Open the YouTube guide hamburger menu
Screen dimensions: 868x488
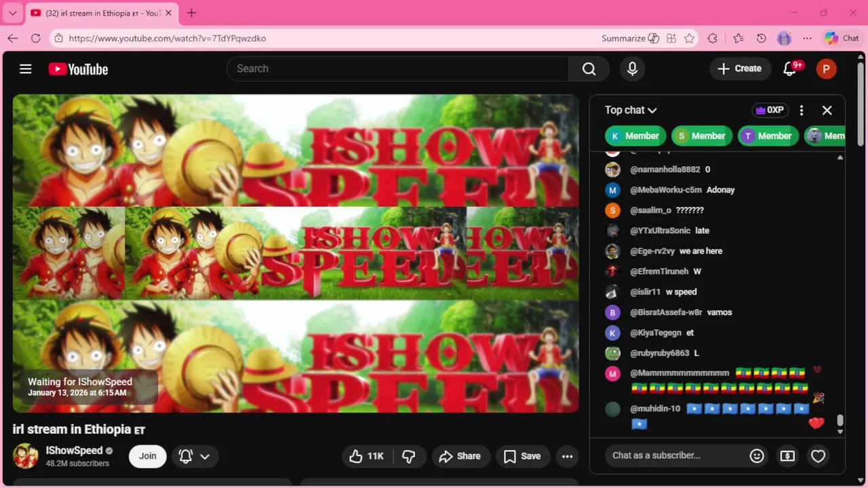click(x=26, y=68)
